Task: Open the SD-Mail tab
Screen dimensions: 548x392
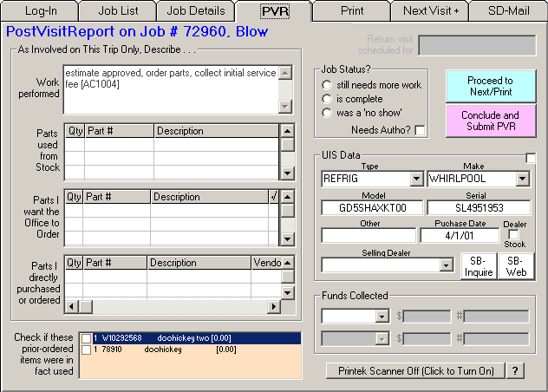Action: pyautogui.click(x=508, y=11)
